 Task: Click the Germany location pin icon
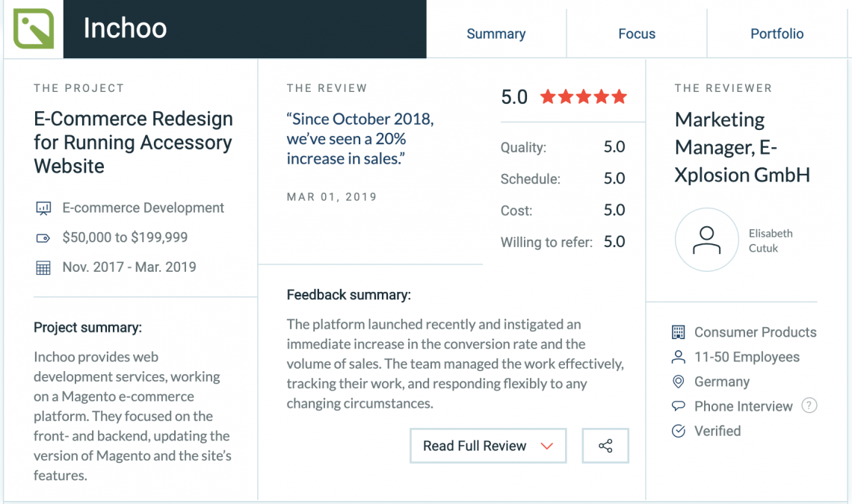678,382
